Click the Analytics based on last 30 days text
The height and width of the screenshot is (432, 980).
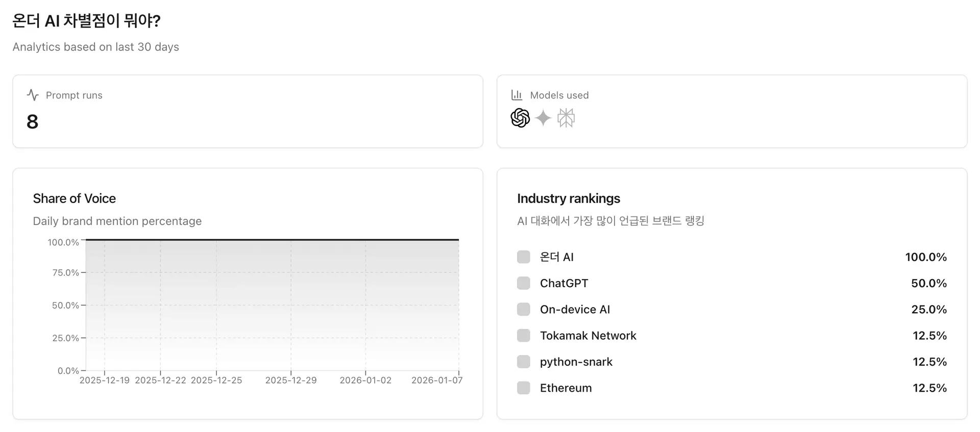[96, 47]
